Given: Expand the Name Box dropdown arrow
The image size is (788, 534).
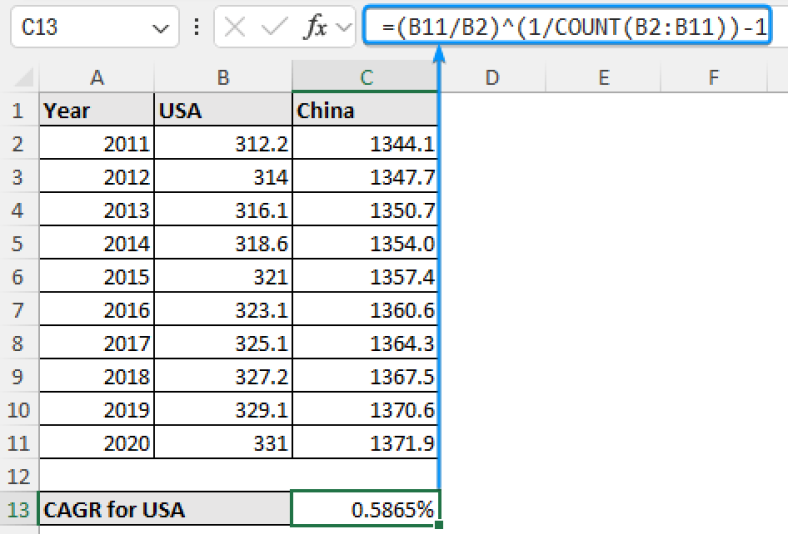Looking at the screenshot, I should pos(160,29).
